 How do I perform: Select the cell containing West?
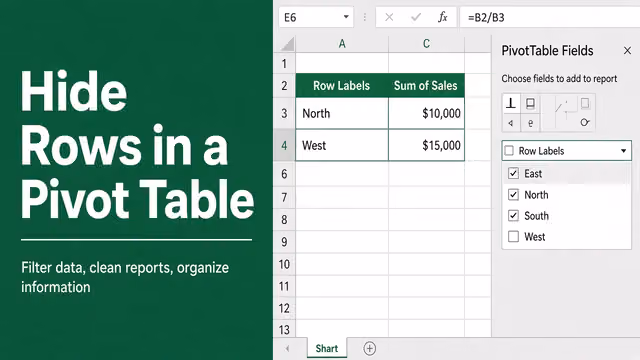click(x=342, y=145)
